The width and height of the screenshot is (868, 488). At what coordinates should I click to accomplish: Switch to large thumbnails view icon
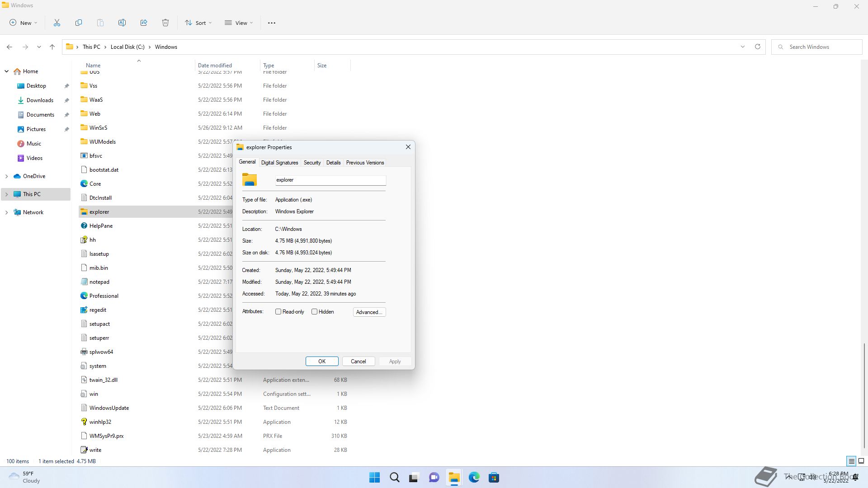861,461
